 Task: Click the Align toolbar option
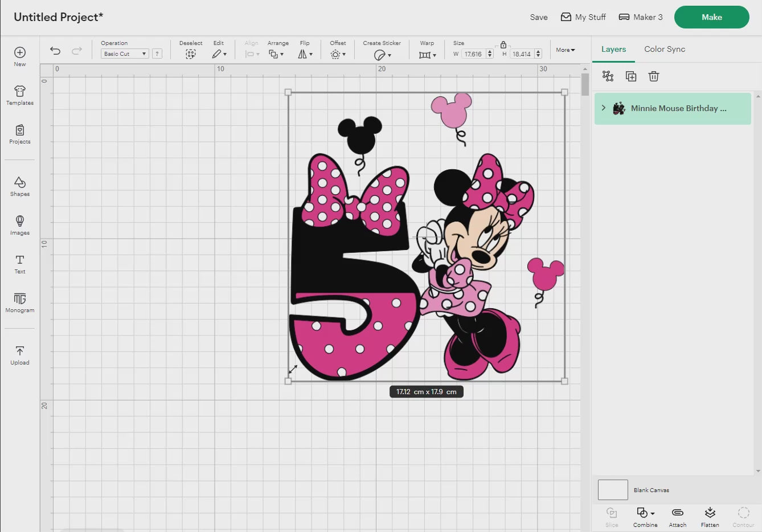click(x=252, y=50)
